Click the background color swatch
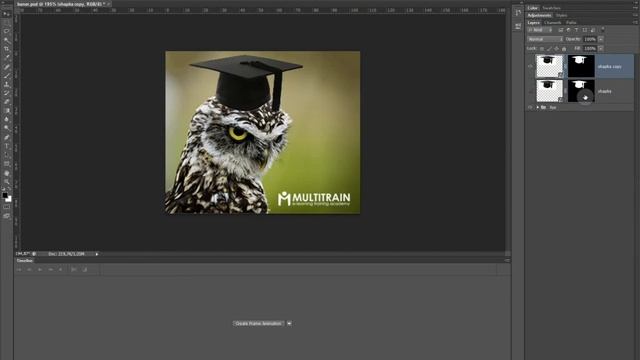 (9, 199)
